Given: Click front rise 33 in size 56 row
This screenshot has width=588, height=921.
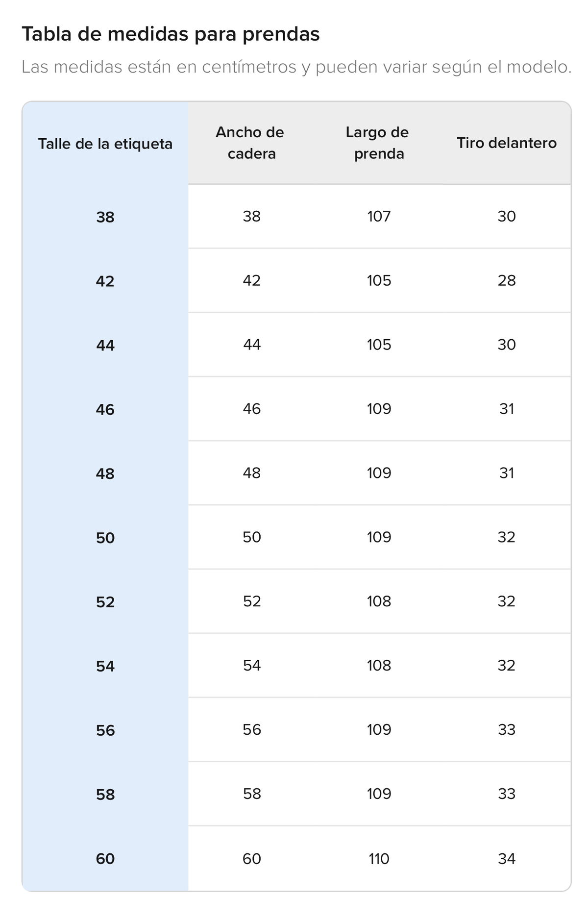Looking at the screenshot, I should coord(507,729).
